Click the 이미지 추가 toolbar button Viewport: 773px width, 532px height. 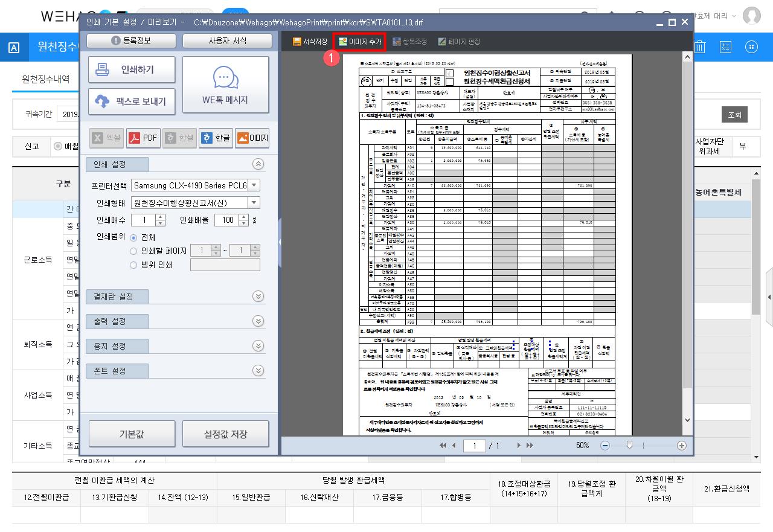360,42
